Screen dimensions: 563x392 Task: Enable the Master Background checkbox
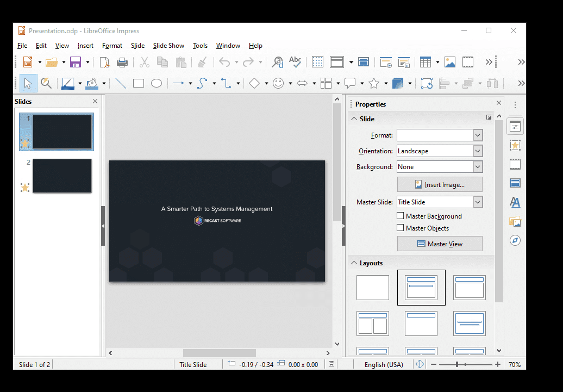point(401,216)
